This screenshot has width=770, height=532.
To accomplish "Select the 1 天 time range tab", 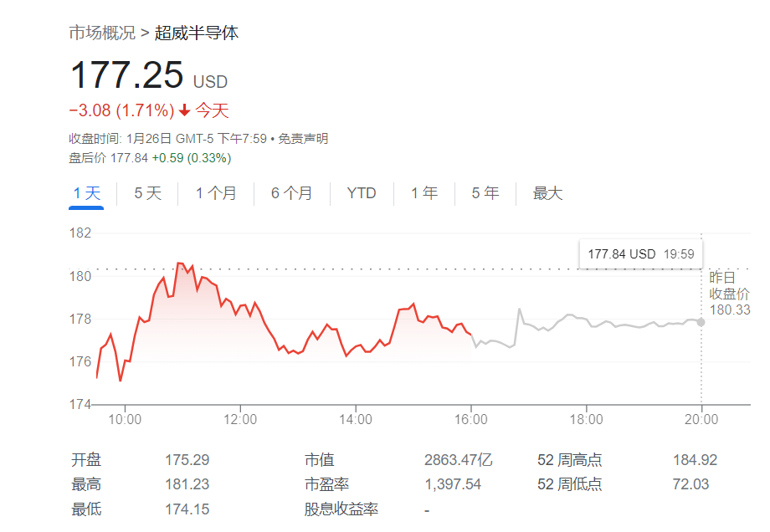I will tap(86, 193).
